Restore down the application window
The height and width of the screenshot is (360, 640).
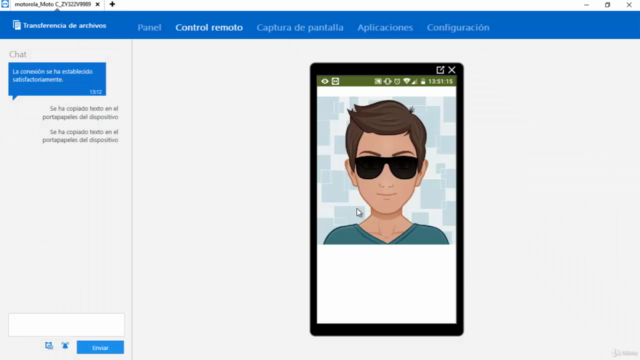click(x=607, y=4)
